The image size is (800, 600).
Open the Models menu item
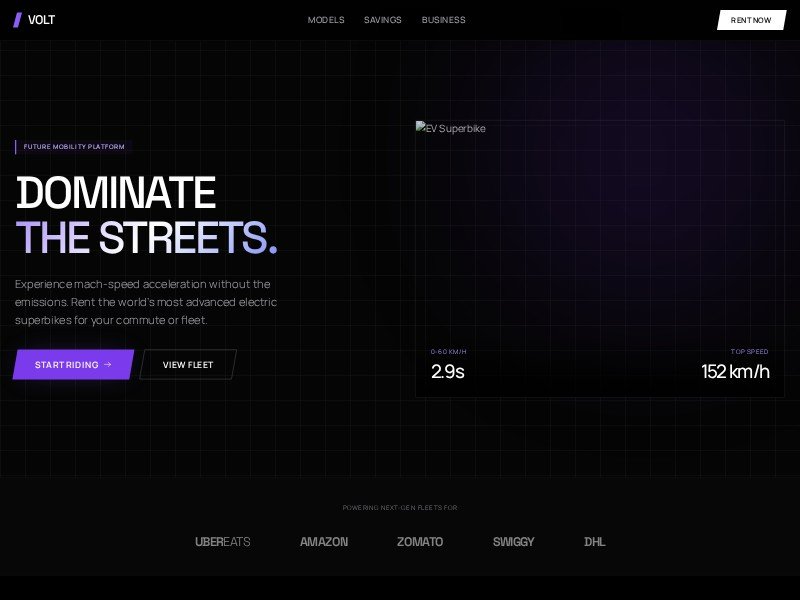point(326,20)
